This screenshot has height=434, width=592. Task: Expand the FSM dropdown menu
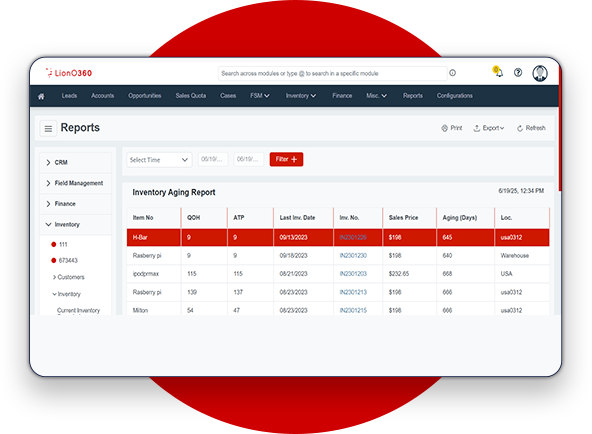point(260,96)
